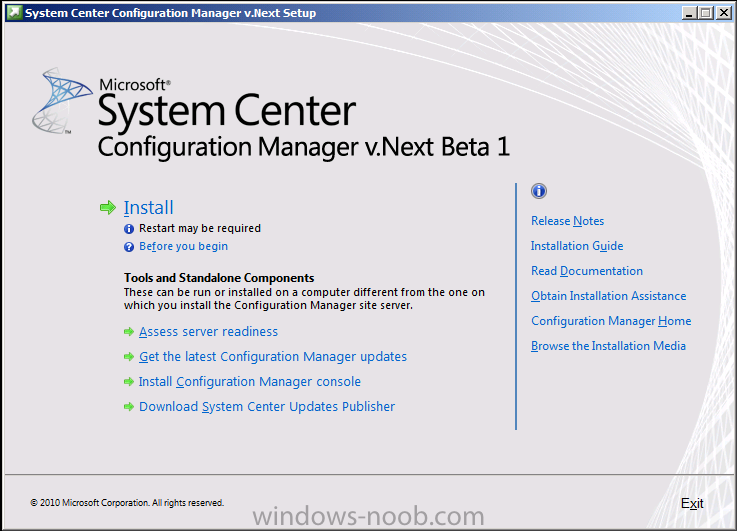Click the green arrow beside Download Updates Publisher
The image size is (737, 531).
click(x=129, y=406)
